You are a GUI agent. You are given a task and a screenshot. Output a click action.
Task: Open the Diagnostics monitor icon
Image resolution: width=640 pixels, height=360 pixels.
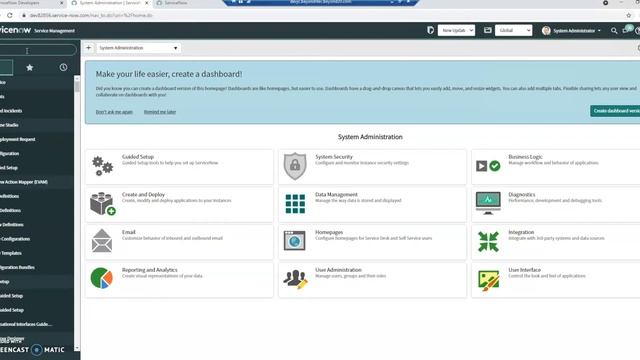tap(488, 203)
